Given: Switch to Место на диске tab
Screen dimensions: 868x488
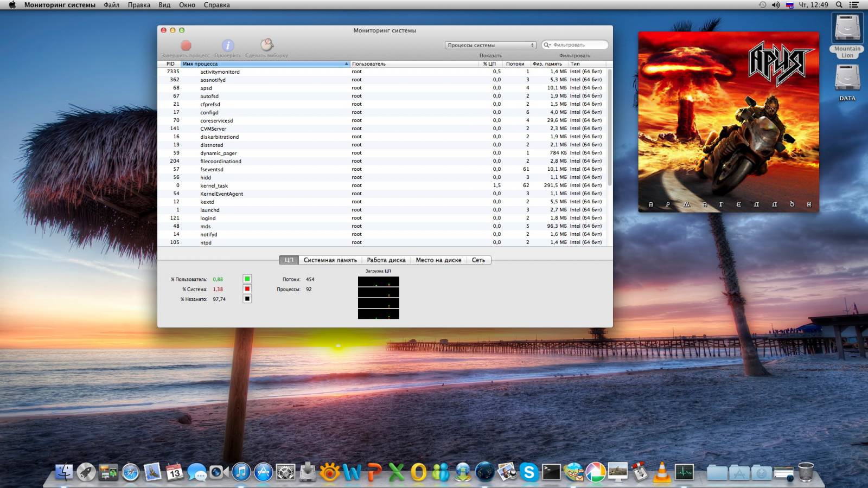Looking at the screenshot, I should 438,260.
